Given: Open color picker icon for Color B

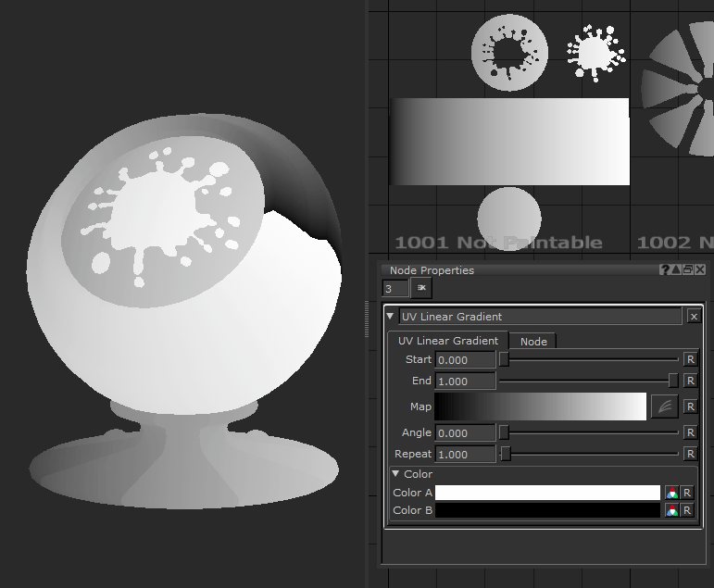Looking at the screenshot, I should point(672,510).
